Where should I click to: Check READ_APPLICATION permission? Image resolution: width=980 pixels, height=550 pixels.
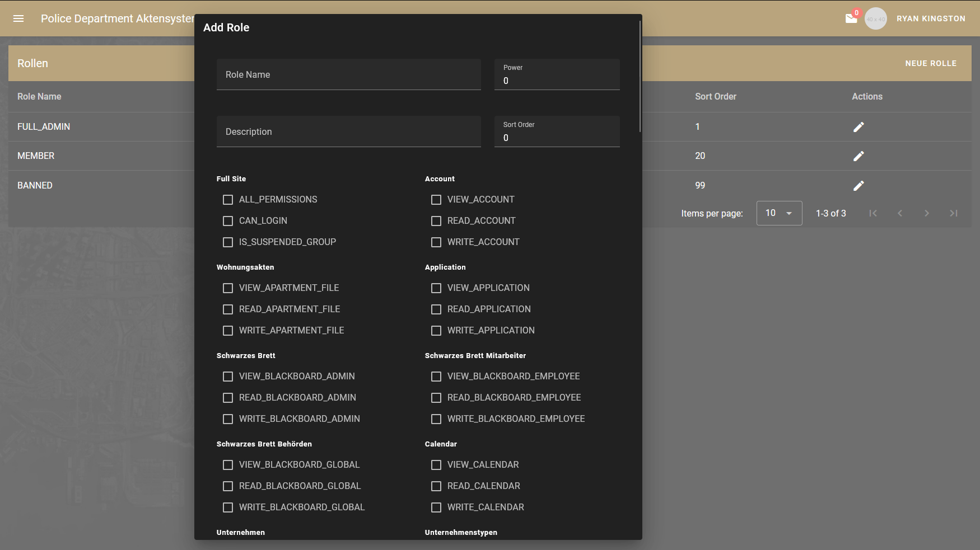tap(436, 309)
